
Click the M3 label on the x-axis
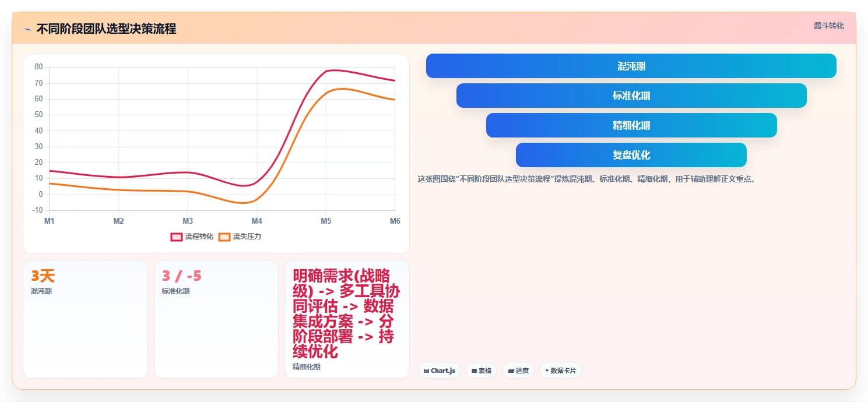pos(188,221)
